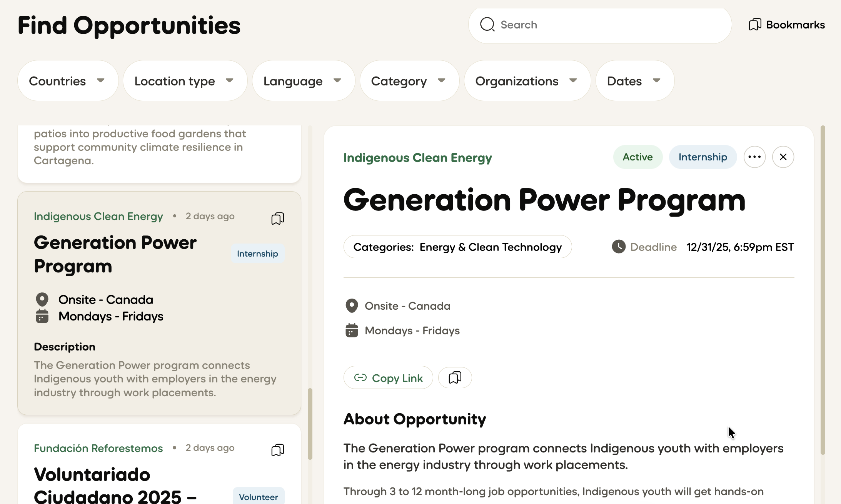The image size is (841, 504).
Task: Click the calendar icon next to Mondays - Fridays
Action: pos(352,330)
